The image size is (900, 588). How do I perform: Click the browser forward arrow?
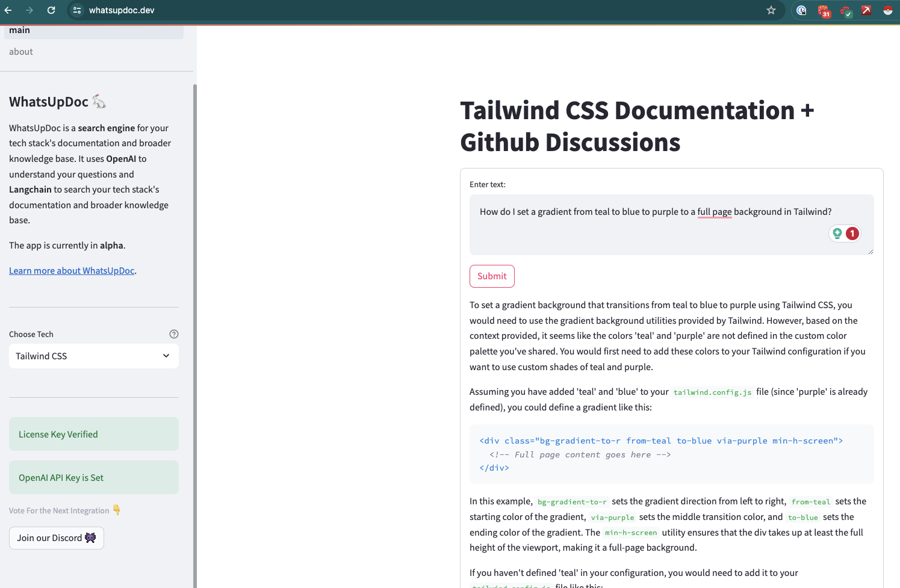(29, 10)
